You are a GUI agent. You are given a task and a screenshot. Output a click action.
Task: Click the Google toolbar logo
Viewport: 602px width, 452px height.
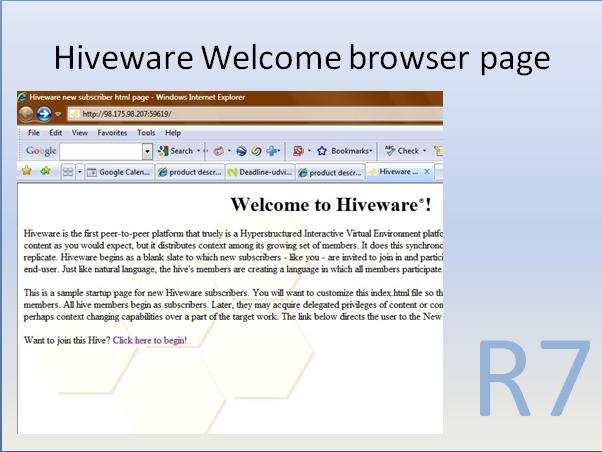[41, 151]
